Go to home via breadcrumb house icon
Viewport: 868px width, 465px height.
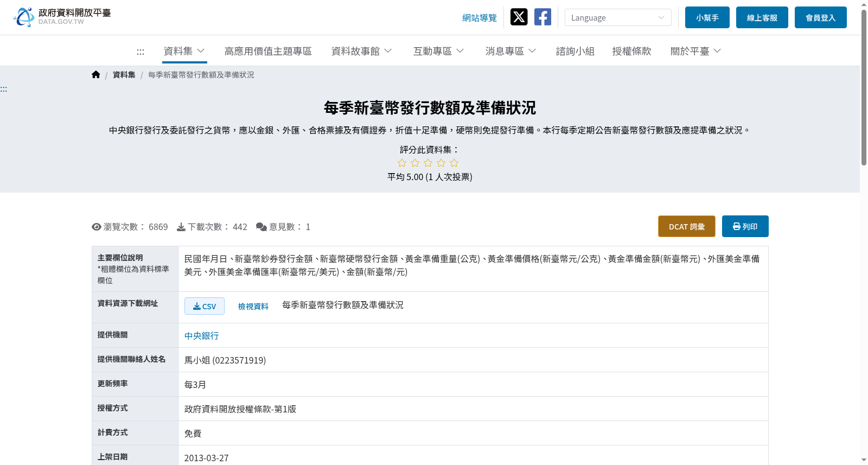tap(96, 75)
